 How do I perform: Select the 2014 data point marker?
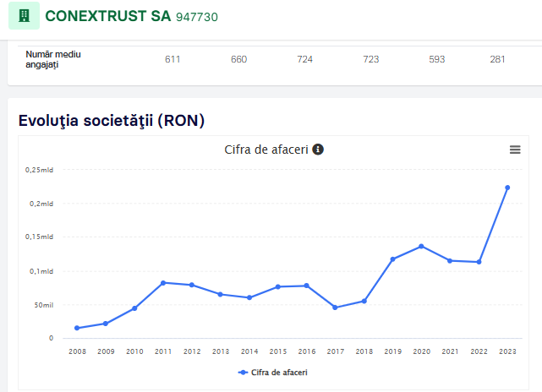[249, 297]
